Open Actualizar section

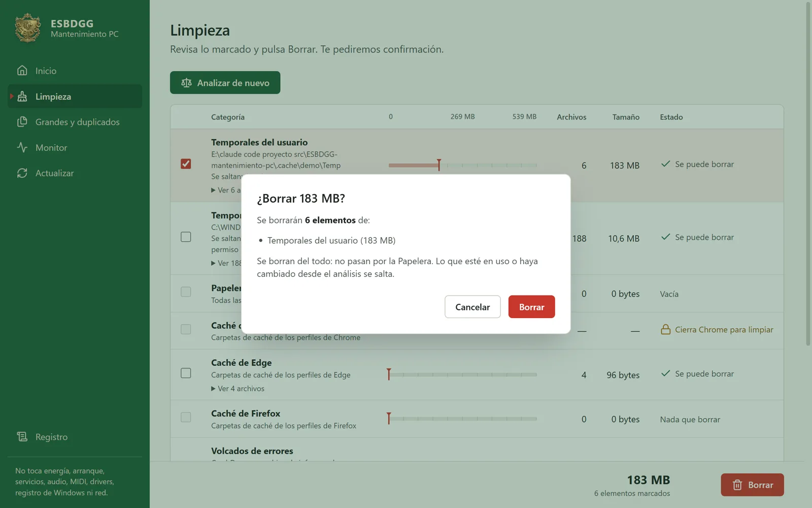[x=75, y=173]
